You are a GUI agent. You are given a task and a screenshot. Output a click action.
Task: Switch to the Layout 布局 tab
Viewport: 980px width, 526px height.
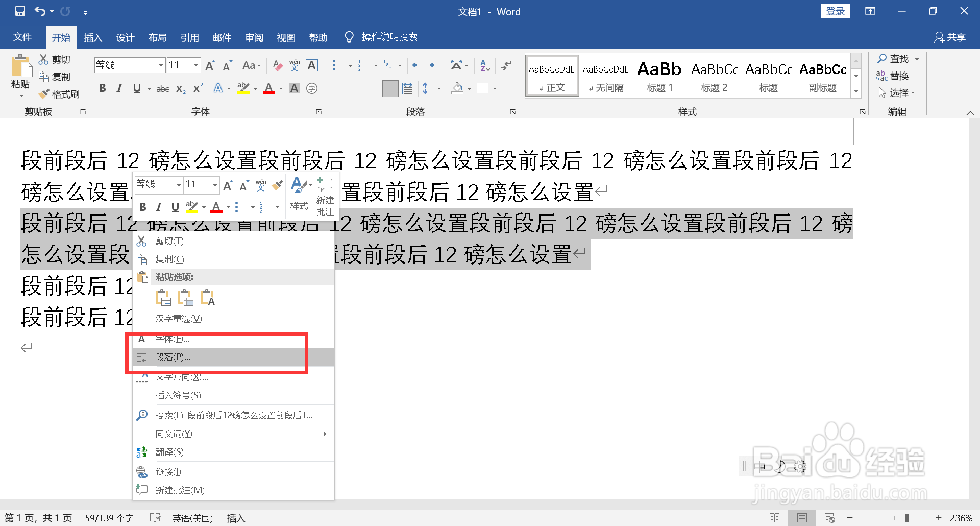158,37
